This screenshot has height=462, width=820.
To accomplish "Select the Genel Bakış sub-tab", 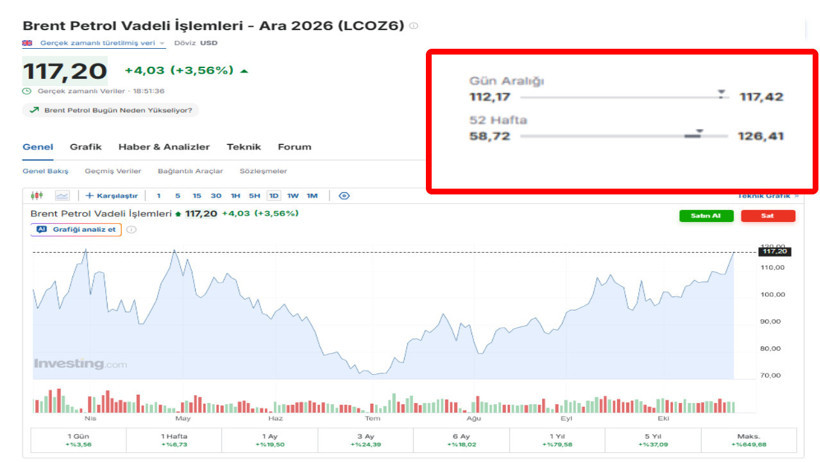I will point(45,171).
